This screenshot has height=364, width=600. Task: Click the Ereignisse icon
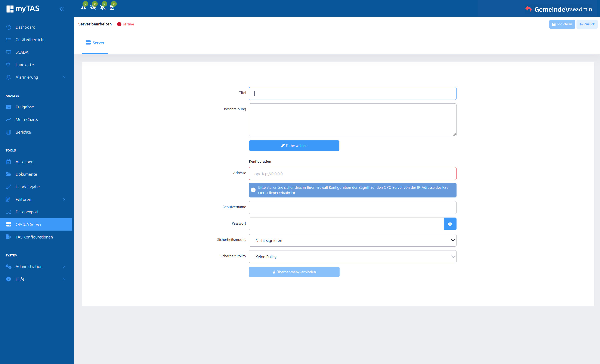pos(9,107)
